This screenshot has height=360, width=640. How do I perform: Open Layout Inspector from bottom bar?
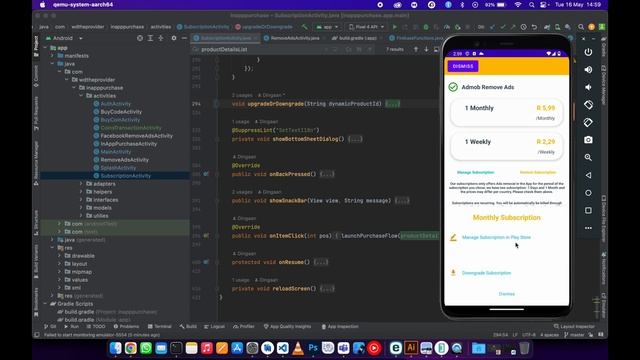574,327
